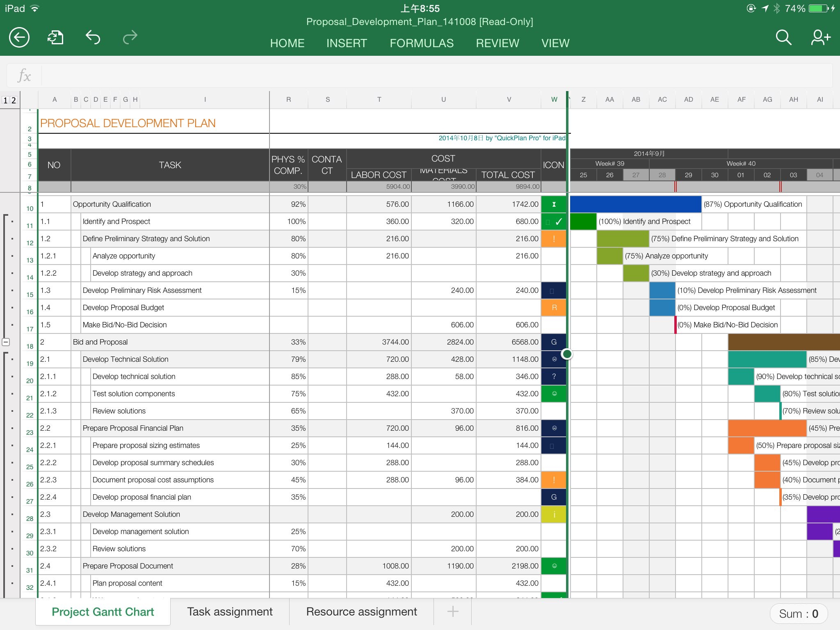Screen dimensions: 840x630
Task: Grab the green split handle on the Gantt divider
Action: pos(567,354)
